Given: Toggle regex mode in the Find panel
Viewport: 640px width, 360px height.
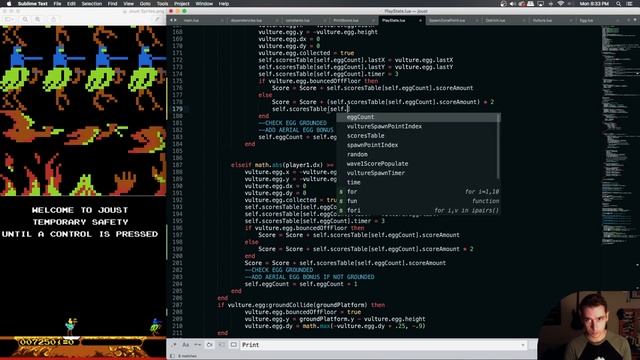Looking at the screenshot, I should point(174,345).
